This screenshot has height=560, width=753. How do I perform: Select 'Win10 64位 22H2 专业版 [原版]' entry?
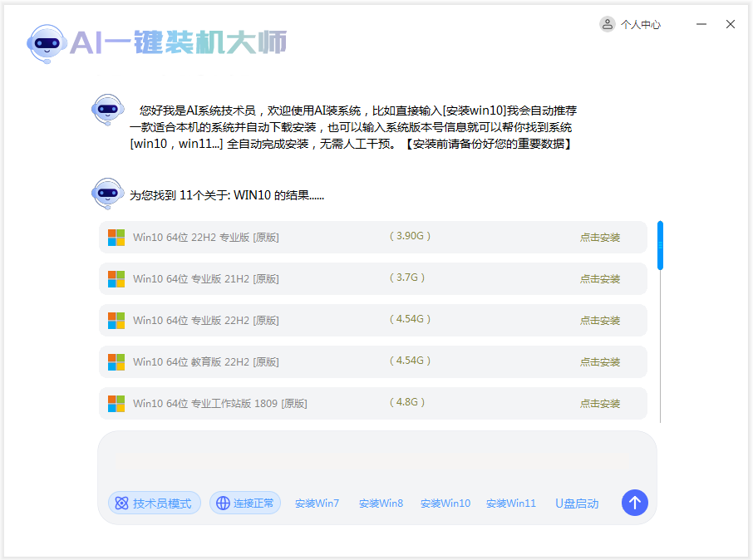[x=372, y=238]
